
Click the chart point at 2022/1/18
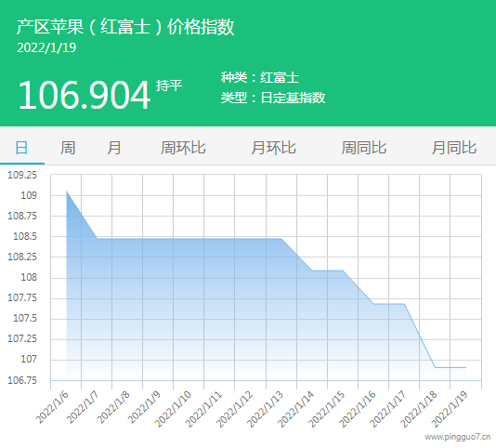pos(435,367)
